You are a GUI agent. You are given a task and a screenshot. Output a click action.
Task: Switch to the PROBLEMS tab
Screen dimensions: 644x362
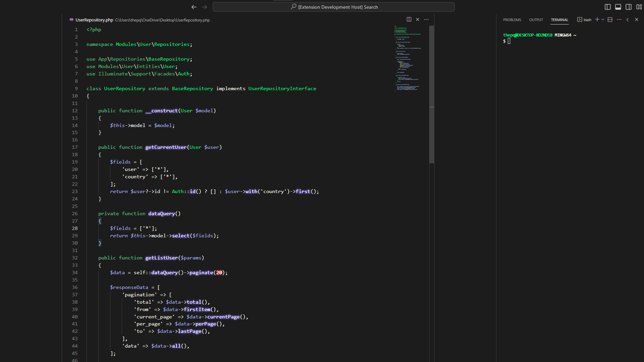coord(512,20)
